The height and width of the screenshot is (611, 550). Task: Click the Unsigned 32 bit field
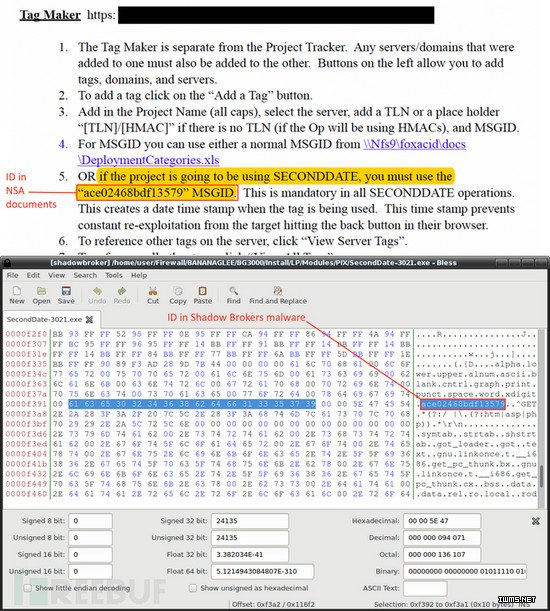point(250,538)
